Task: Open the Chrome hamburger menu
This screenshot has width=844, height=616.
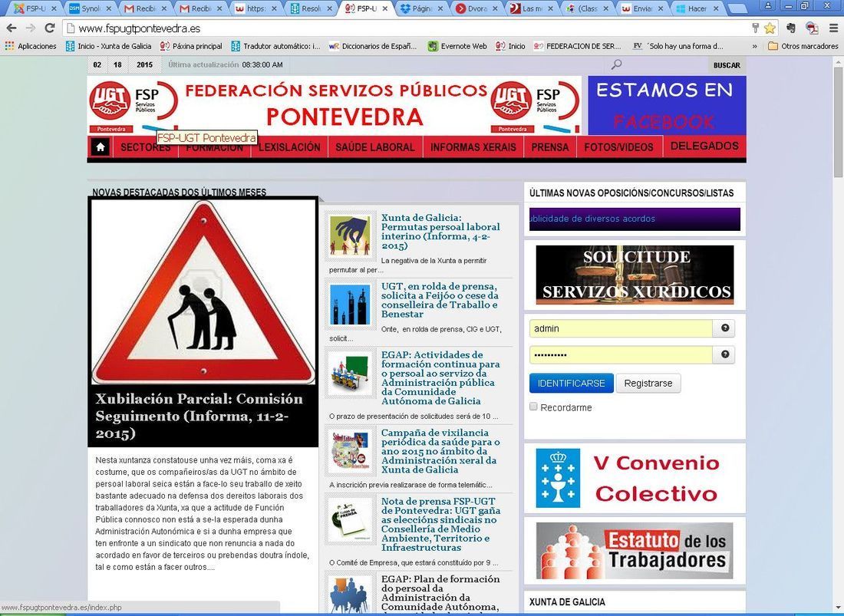Action: tap(833, 28)
